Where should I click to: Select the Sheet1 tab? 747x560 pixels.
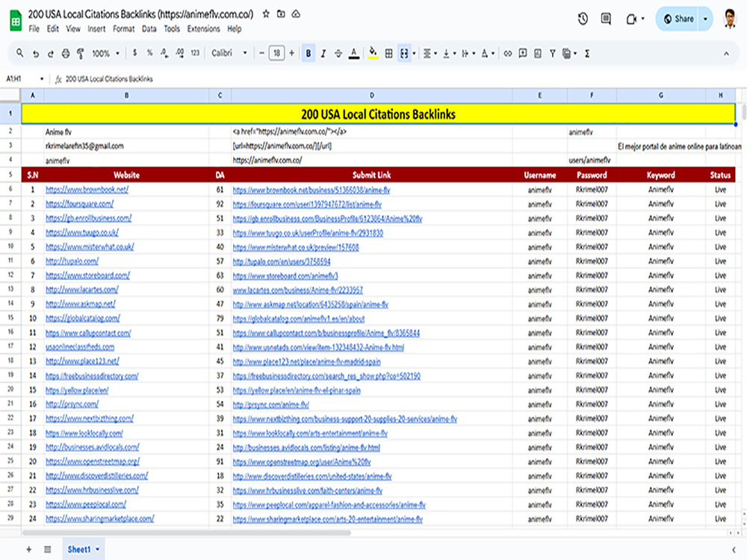[x=84, y=549]
